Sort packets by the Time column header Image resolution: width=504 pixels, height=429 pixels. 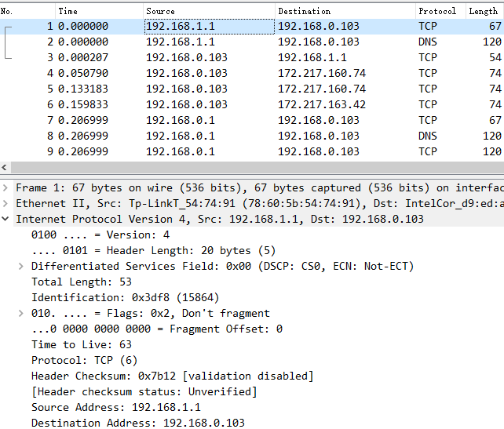tap(100, 11)
